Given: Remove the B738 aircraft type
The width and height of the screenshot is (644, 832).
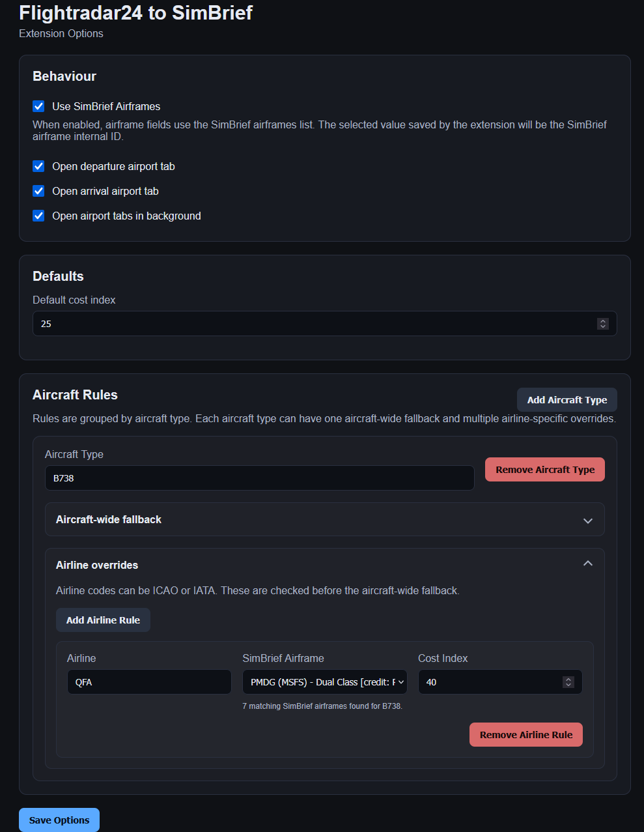Looking at the screenshot, I should (544, 469).
